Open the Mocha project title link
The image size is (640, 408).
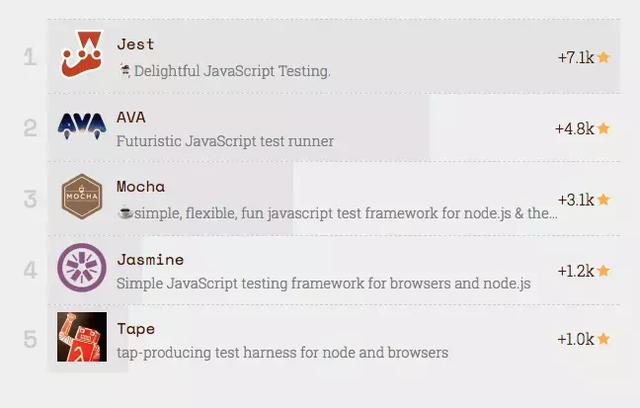pos(140,186)
